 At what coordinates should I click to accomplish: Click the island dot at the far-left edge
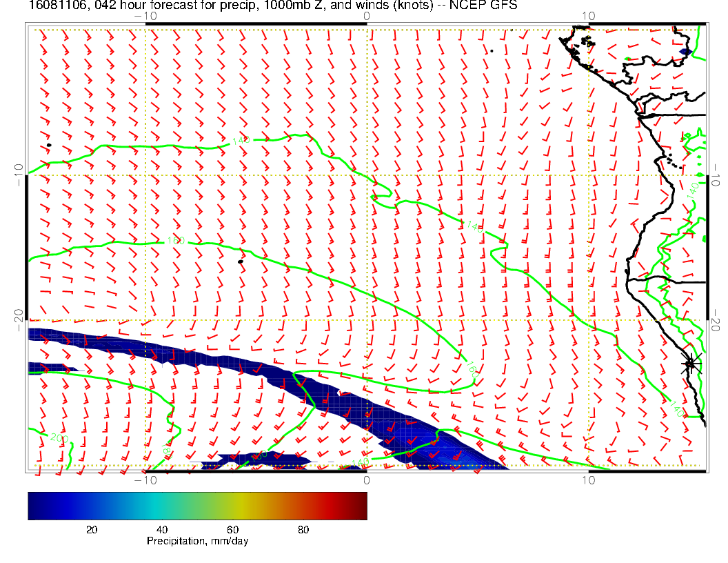coord(50,145)
